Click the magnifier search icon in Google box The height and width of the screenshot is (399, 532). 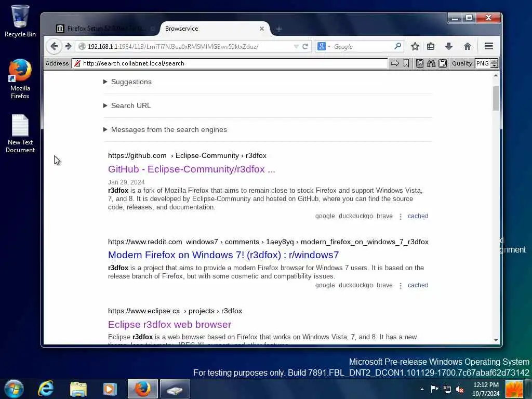[x=397, y=46]
